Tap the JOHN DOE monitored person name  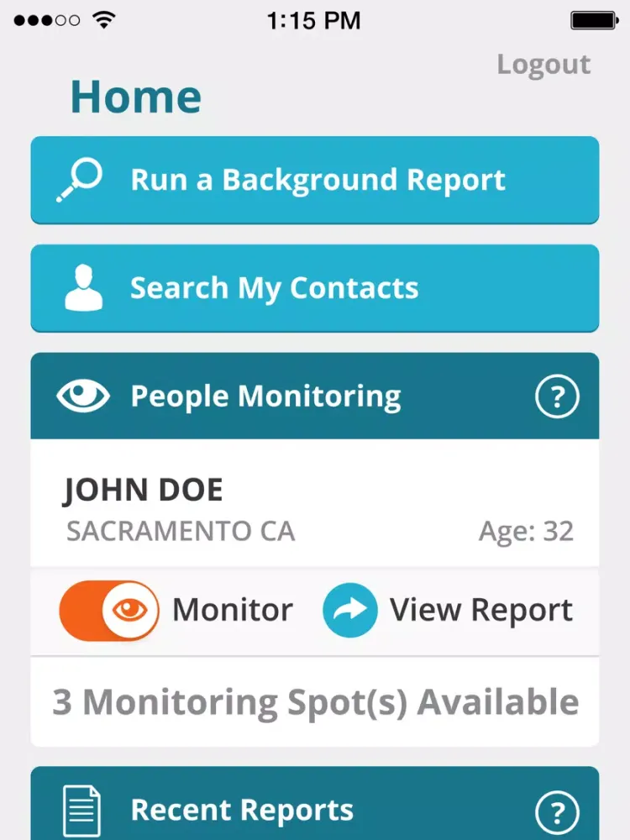tap(143, 491)
